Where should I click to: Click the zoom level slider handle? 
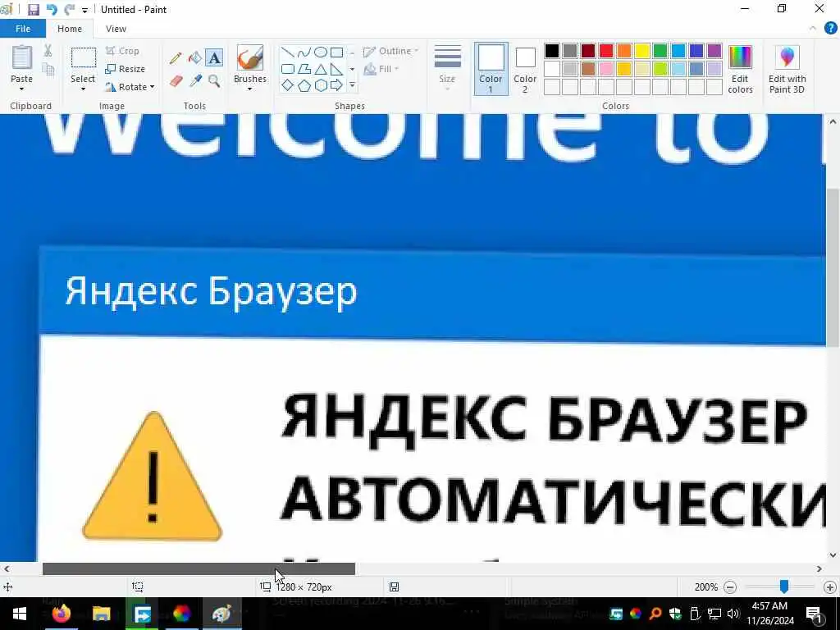784,587
